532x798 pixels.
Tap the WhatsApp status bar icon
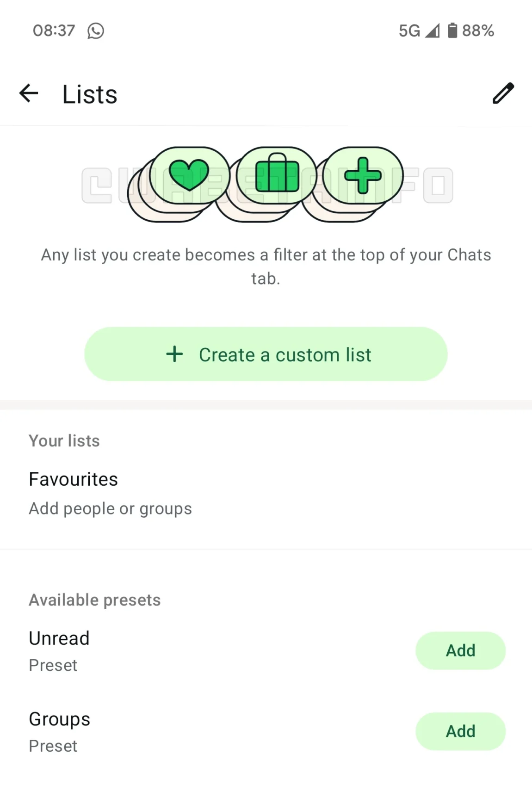point(96,31)
